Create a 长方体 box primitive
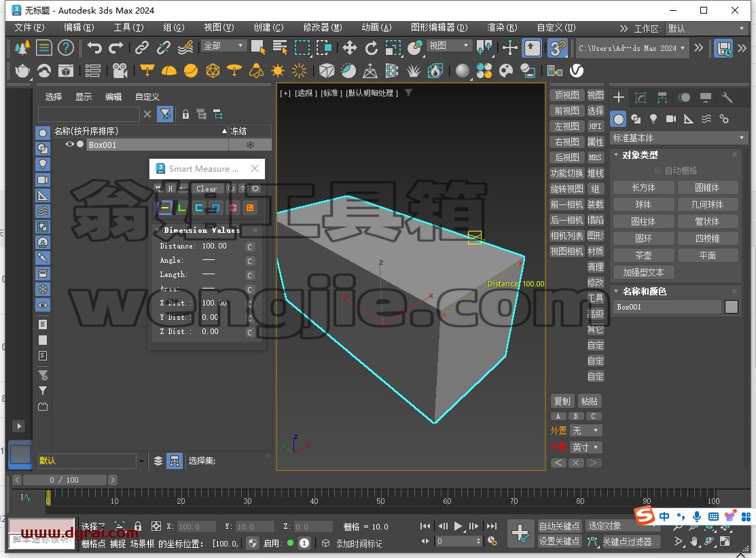756x558 pixels. [x=644, y=187]
